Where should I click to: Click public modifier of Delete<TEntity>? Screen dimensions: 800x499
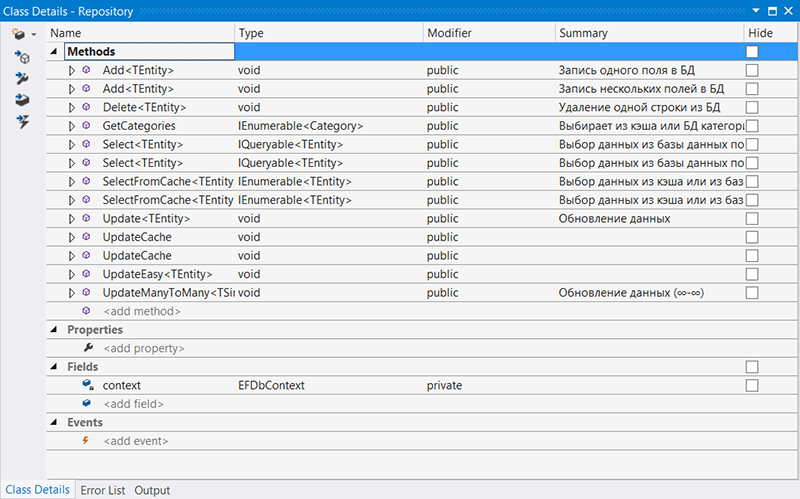[x=442, y=107]
